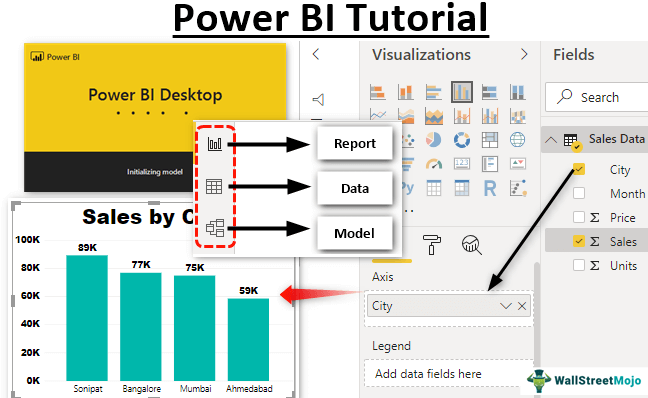Open the City axis field dropdown
The width and height of the screenshot is (648, 398).
pos(505,306)
